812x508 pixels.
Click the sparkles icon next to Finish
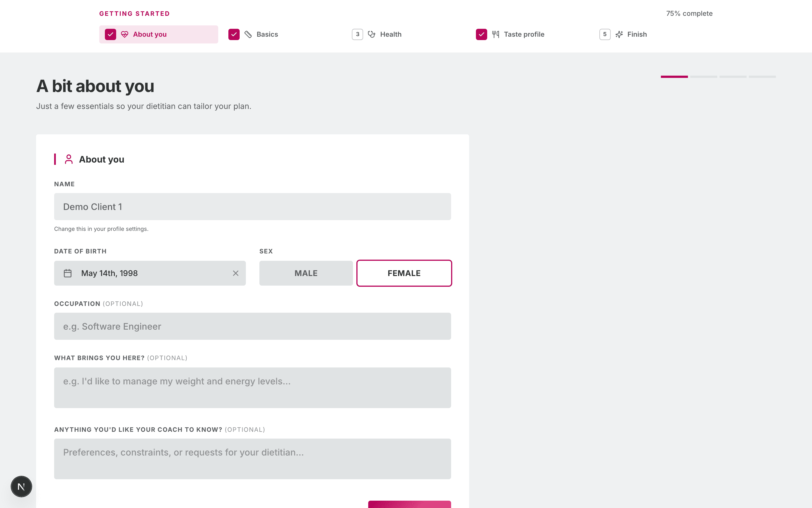619,34
